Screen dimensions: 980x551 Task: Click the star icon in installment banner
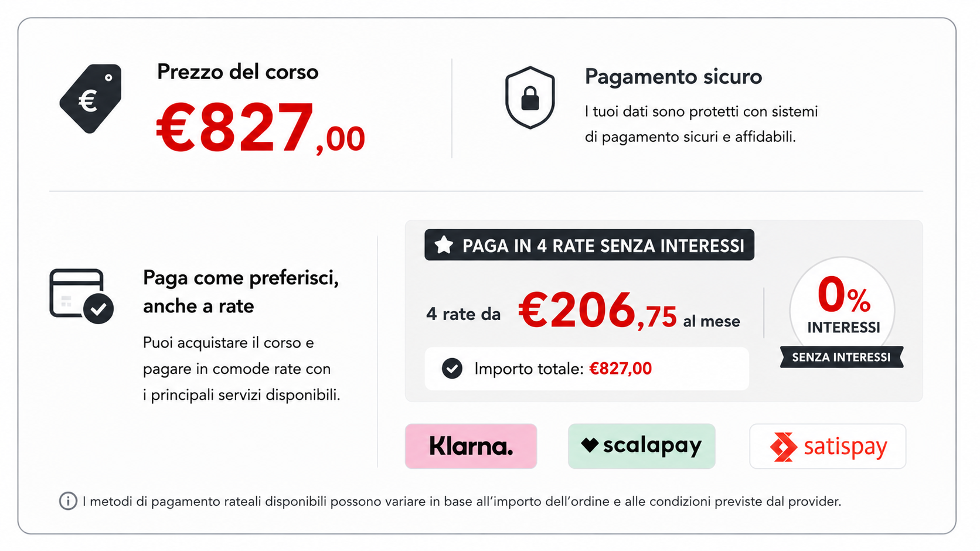[444, 245]
